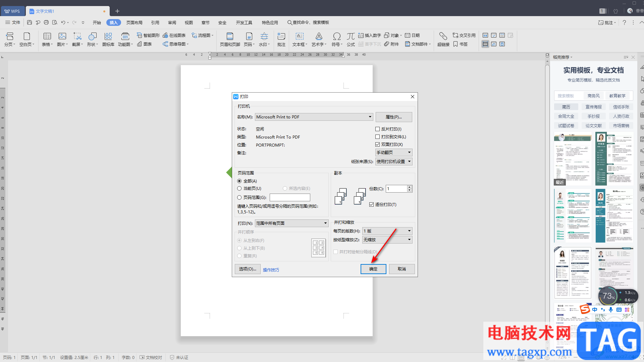This screenshot has width=644, height=362.
Task: Enable Reverse Print (反片打印) checkbox
Action: (x=377, y=129)
